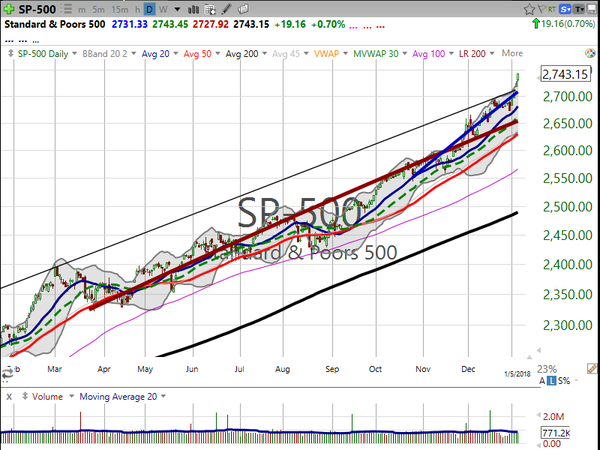Open the color wheel chart settings icon
This screenshot has width=600, height=450.
coord(590,53)
